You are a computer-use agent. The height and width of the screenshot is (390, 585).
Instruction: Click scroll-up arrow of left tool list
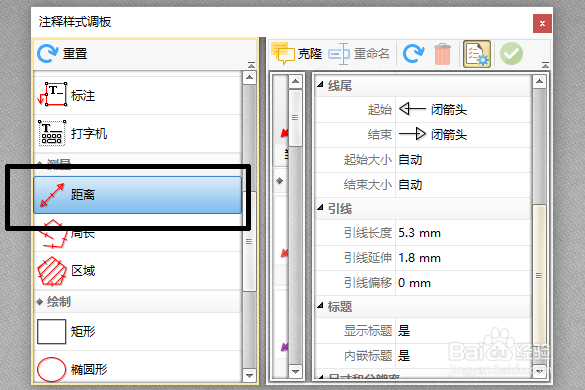pos(249,78)
